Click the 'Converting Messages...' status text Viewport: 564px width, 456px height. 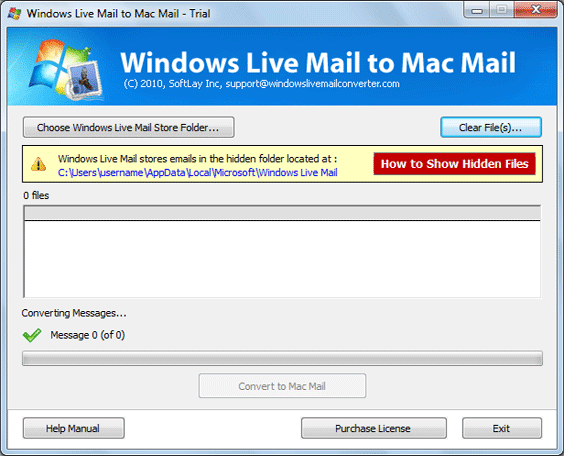point(74,313)
